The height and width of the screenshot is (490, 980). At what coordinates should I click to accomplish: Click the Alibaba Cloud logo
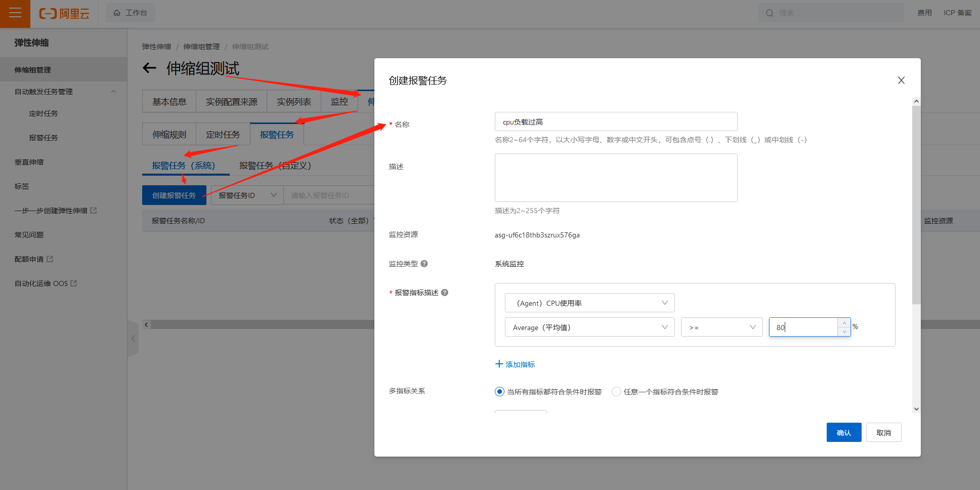point(64,14)
